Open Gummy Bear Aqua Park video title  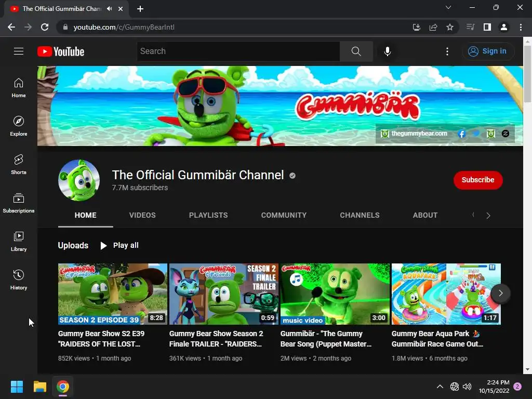437,339
